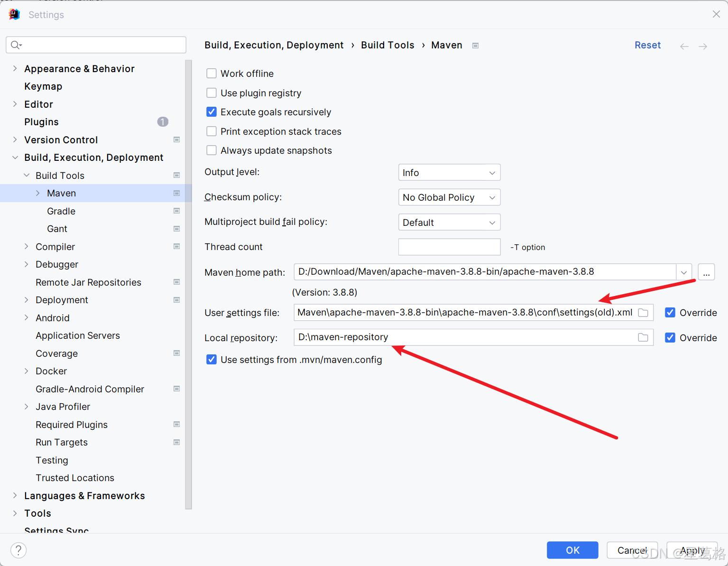
Task: Click the IntelliJ IDEA logo in title bar
Action: coord(14,15)
